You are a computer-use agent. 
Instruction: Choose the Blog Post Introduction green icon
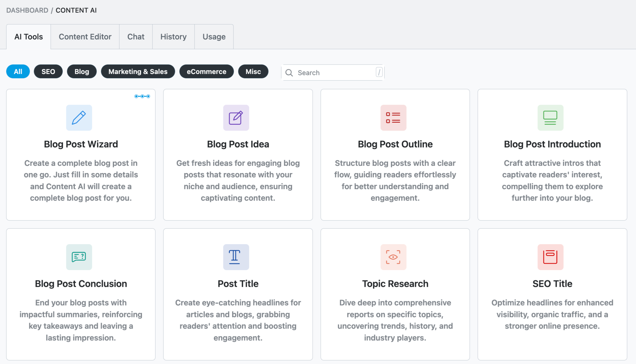pyautogui.click(x=550, y=117)
